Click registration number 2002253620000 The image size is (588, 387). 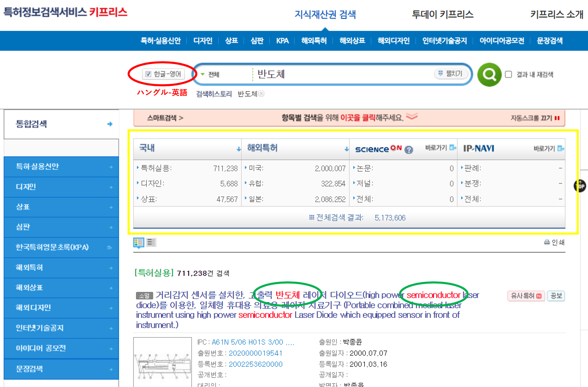(255, 364)
